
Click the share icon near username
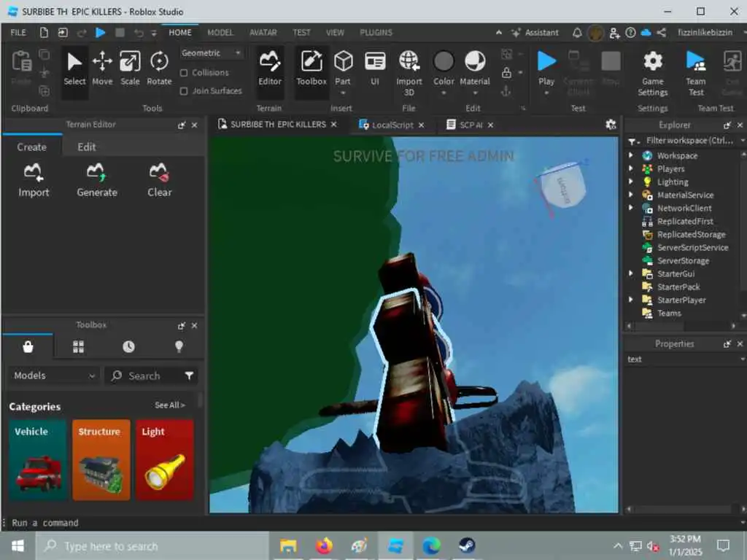pos(661,32)
